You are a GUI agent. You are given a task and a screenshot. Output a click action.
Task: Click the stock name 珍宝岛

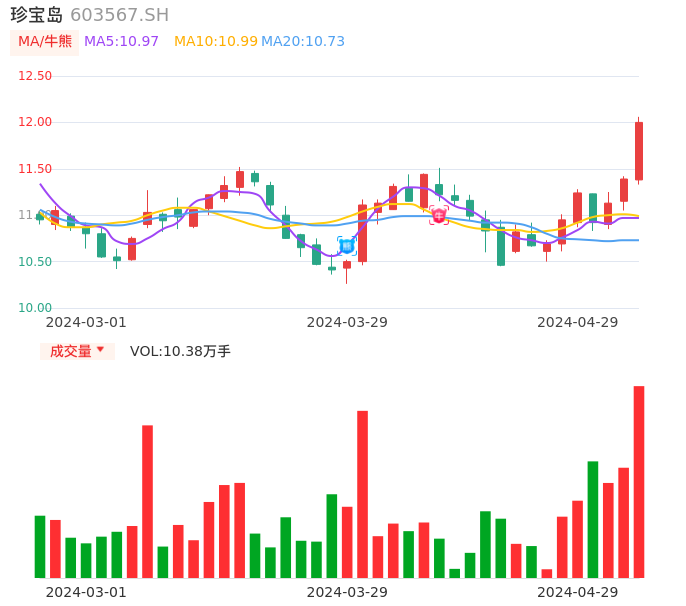point(37,15)
